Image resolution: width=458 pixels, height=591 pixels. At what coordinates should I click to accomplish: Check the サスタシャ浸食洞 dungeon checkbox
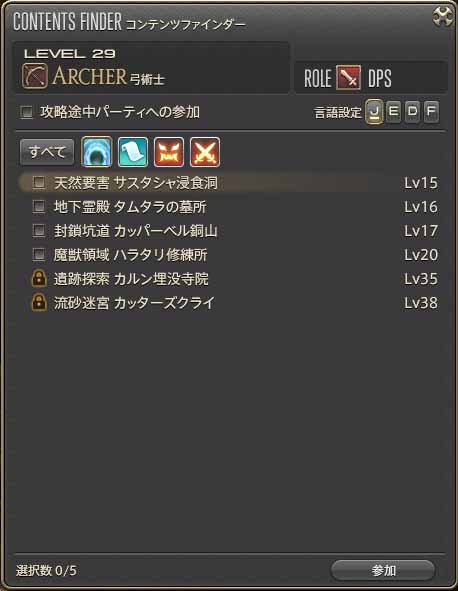[x=39, y=183]
